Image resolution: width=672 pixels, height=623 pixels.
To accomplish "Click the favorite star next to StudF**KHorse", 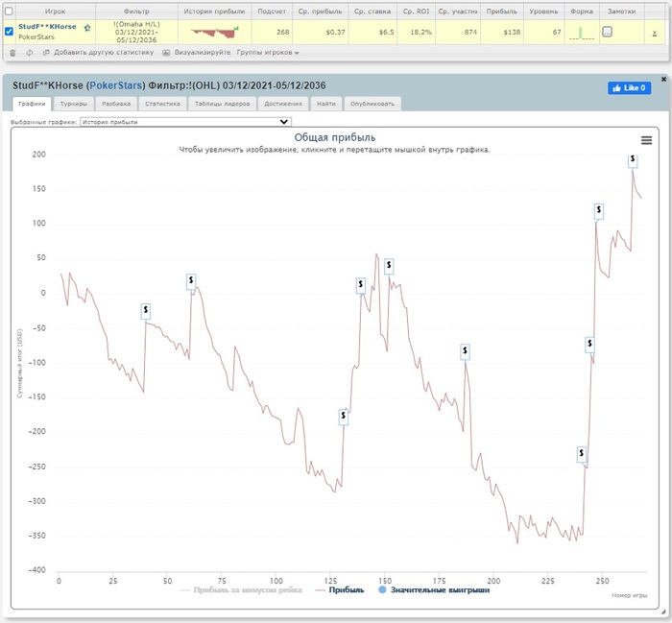I will point(87,28).
